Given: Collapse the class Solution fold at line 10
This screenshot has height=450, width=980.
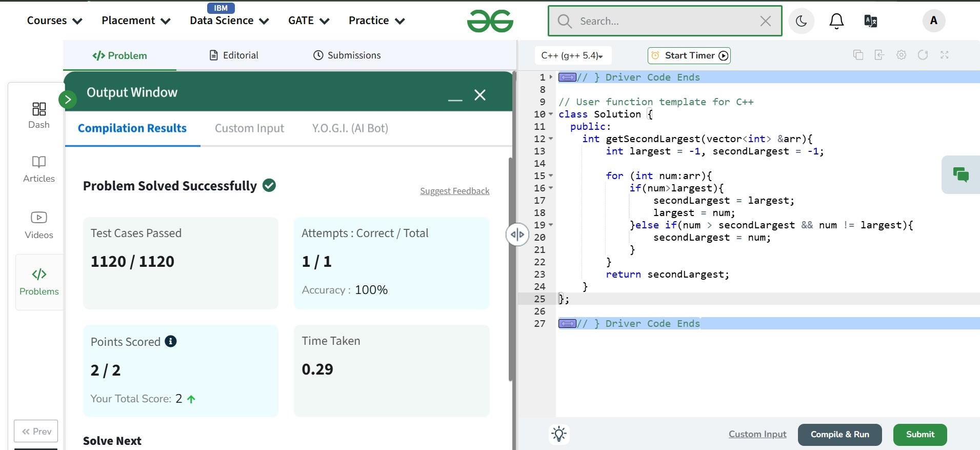Looking at the screenshot, I should pos(551,114).
